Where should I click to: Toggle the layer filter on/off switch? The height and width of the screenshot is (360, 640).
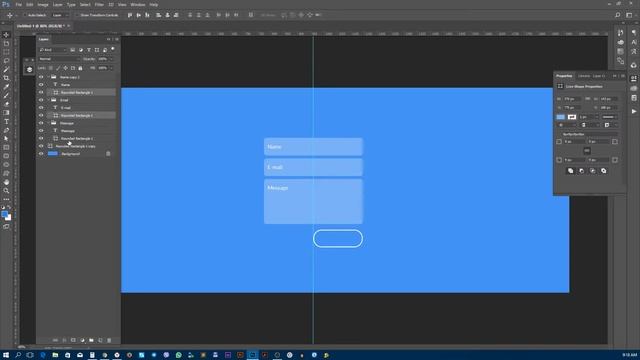(x=113, y=49)
